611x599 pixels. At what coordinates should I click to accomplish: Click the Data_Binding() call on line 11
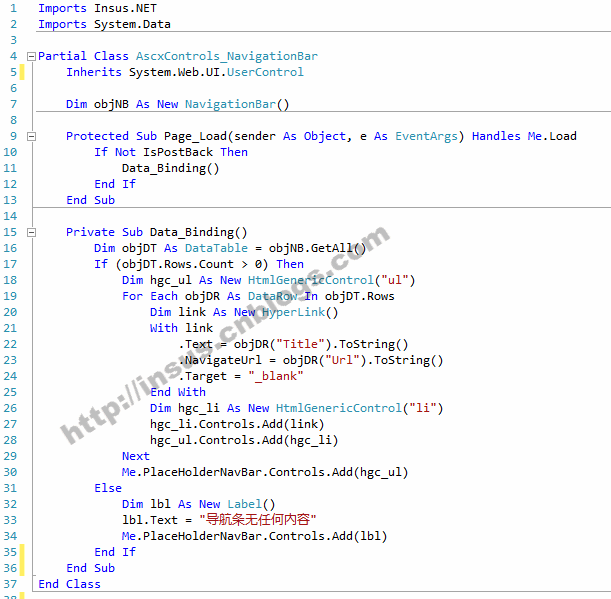coord(171,168)
